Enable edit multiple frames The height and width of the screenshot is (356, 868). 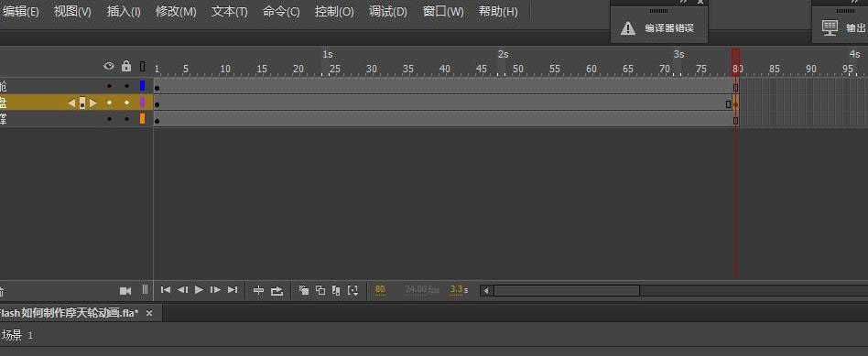tap(336, 290)
